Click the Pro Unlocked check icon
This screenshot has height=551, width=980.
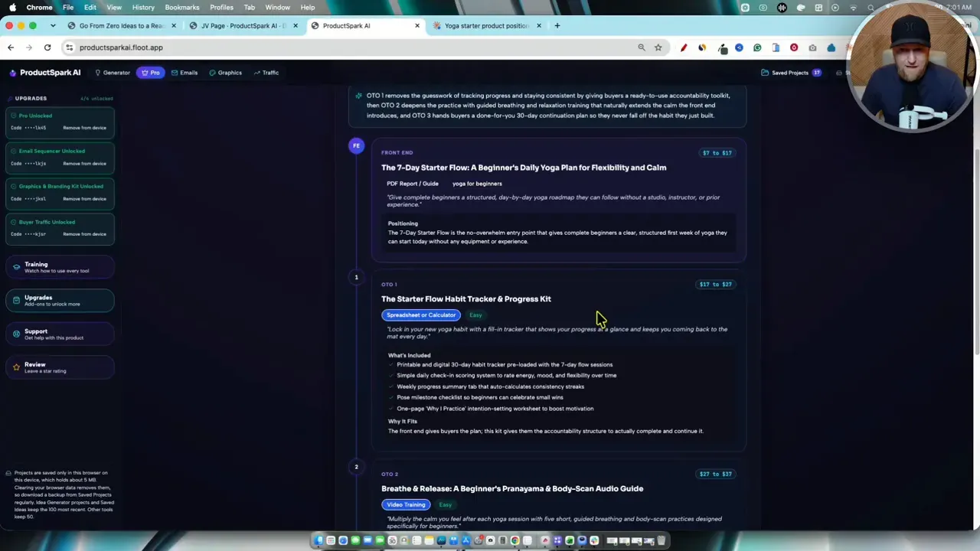(14, 116)
